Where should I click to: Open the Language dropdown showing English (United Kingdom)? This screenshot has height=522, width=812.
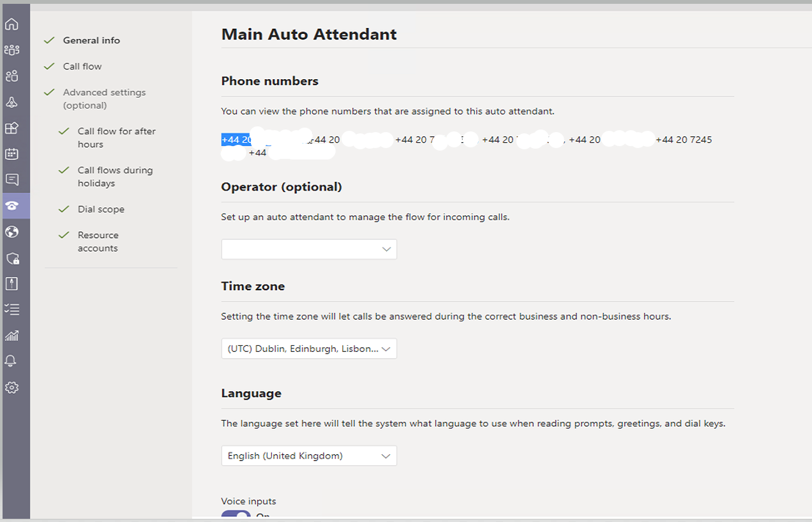coord(309,456)
